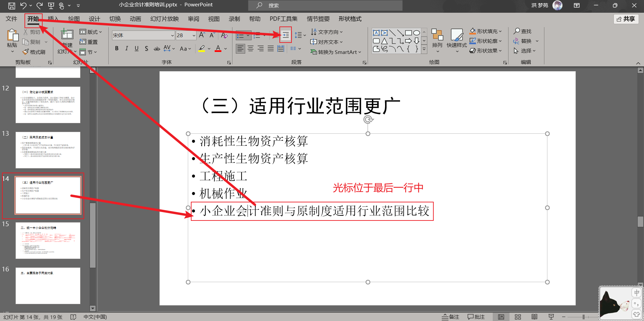Click the Format Painter (格式刷) brush
644x321 pixels.
(x=34, y=52)
